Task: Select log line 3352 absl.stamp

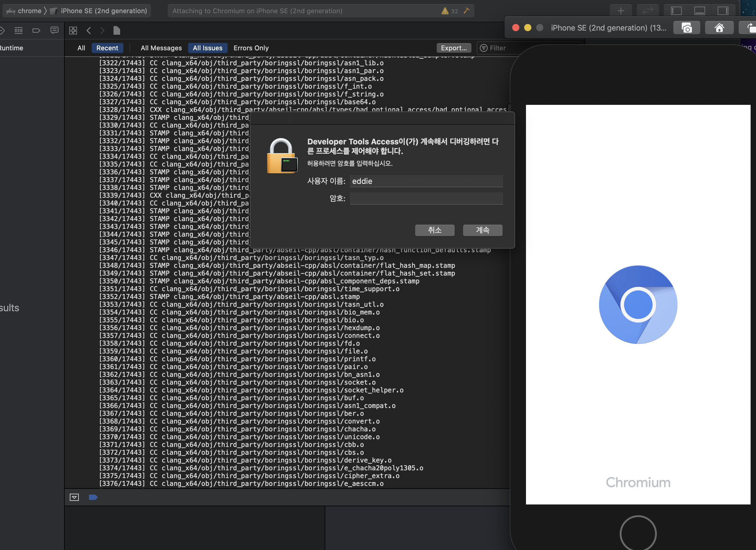Action: click(229, 297)
